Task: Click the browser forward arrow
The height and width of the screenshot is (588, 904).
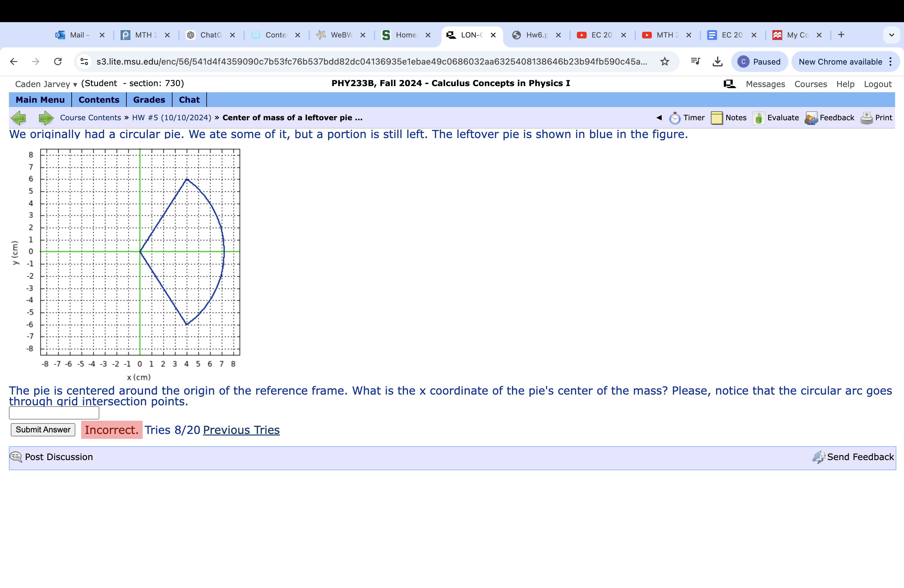Action: coord(36,62)
